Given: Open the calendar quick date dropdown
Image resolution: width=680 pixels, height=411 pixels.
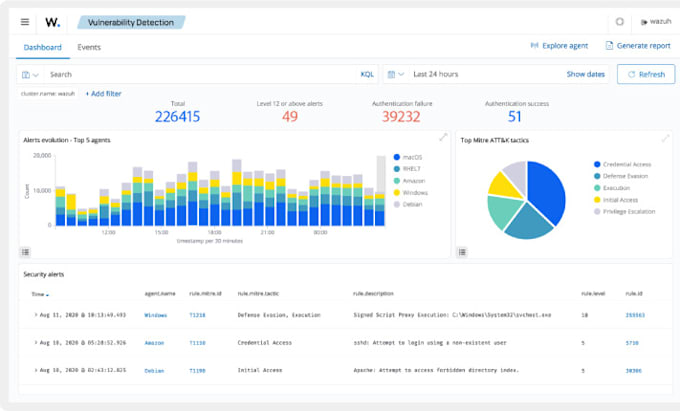Looking at the screenshot, I should [396, 74].
